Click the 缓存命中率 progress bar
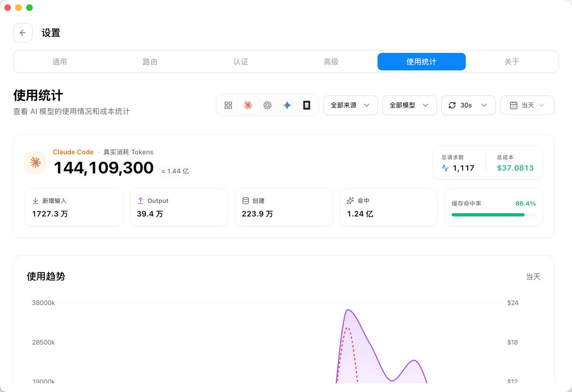This screenshot has width=572, height=392. (x=493, y=215)
